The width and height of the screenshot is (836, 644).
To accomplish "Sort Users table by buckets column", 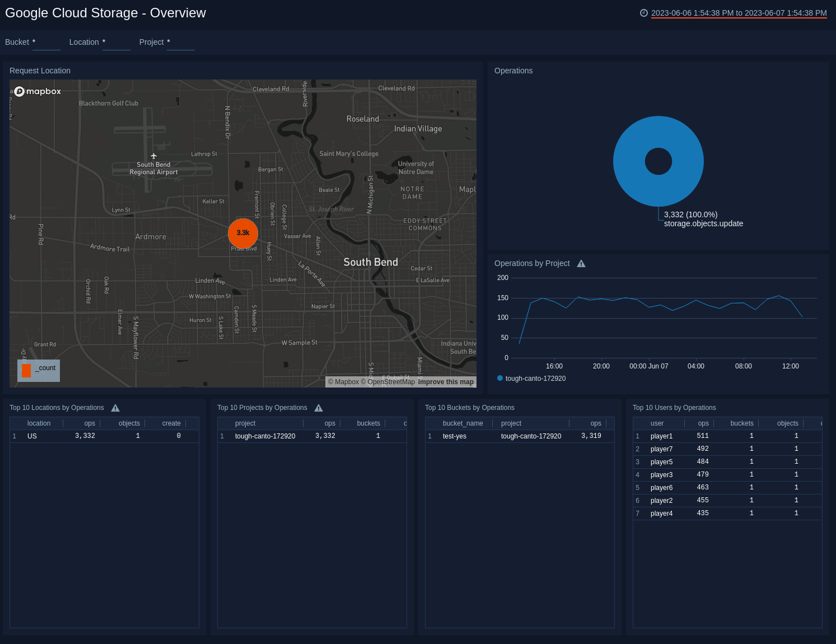I will [x=742, y=423].
